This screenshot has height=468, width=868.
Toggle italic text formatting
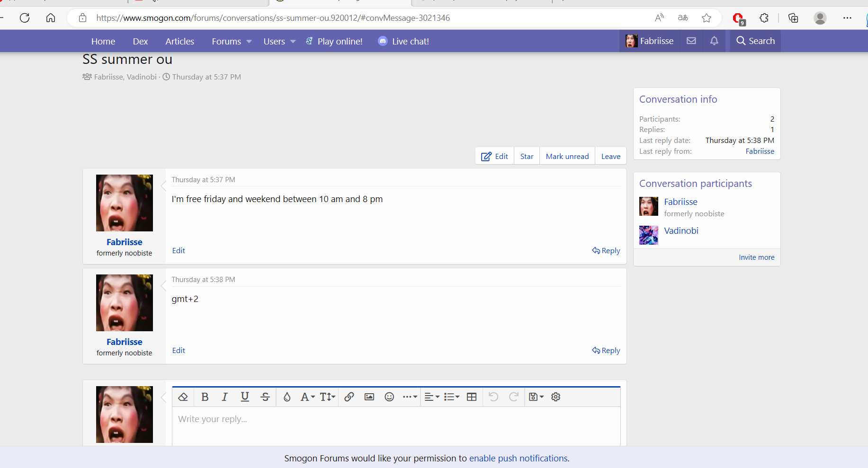(x=224, y=397)
